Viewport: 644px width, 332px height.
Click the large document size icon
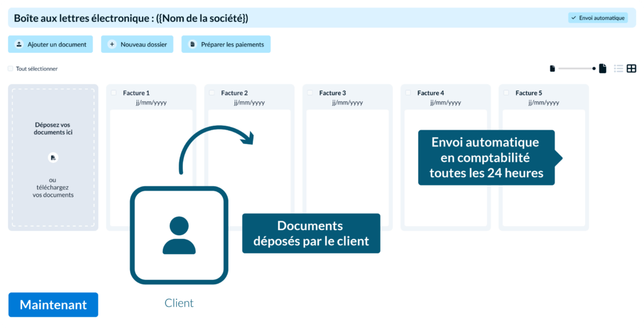point(602,69)
